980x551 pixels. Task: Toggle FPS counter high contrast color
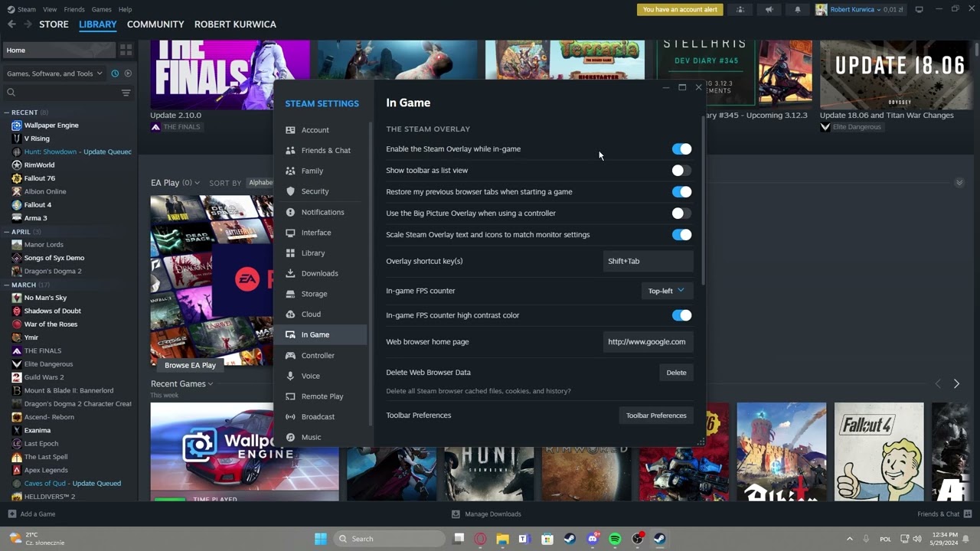pos(681,315)
